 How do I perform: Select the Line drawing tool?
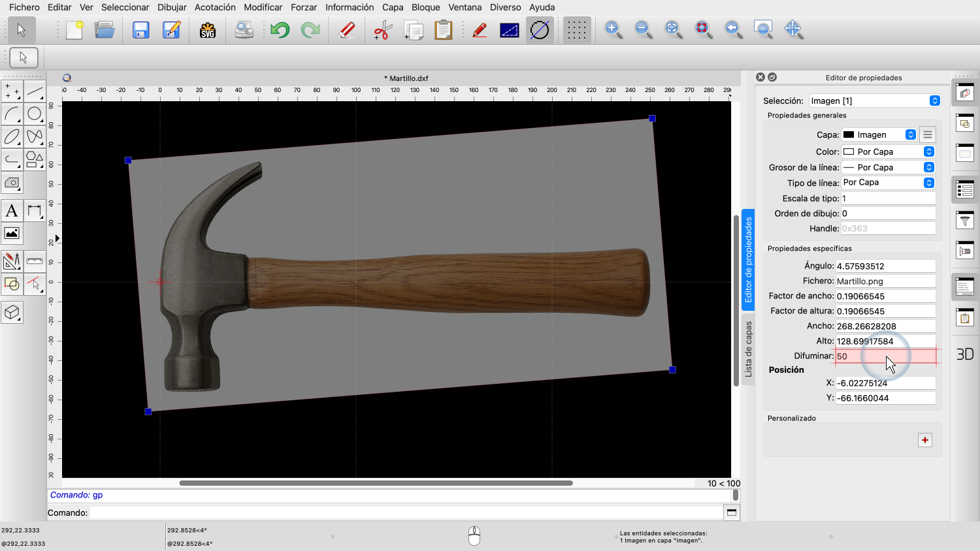[35, 91]
